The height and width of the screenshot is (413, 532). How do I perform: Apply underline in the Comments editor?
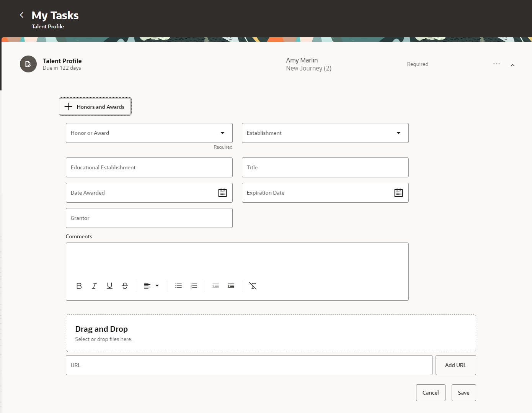pyautogui.click(x=109, y=285)
